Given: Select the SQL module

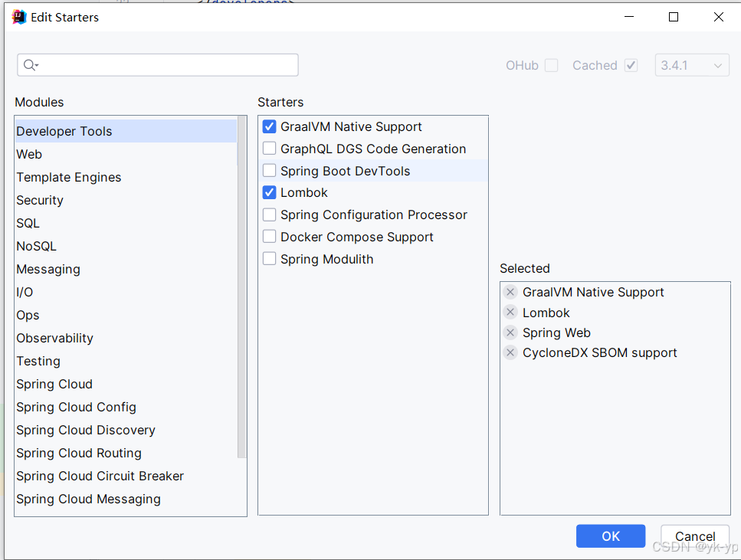Looking at the screenshot, I should click(126, 223).
